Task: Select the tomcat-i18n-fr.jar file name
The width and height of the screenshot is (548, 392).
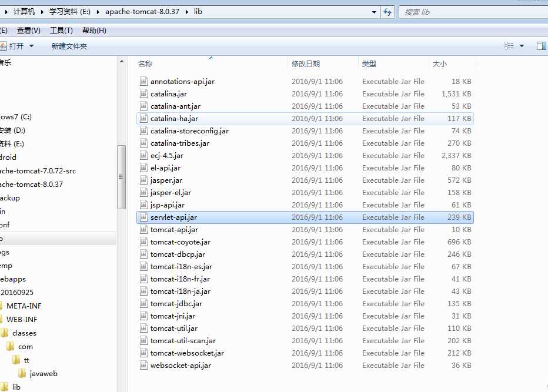Action: [x=180, y=279]
